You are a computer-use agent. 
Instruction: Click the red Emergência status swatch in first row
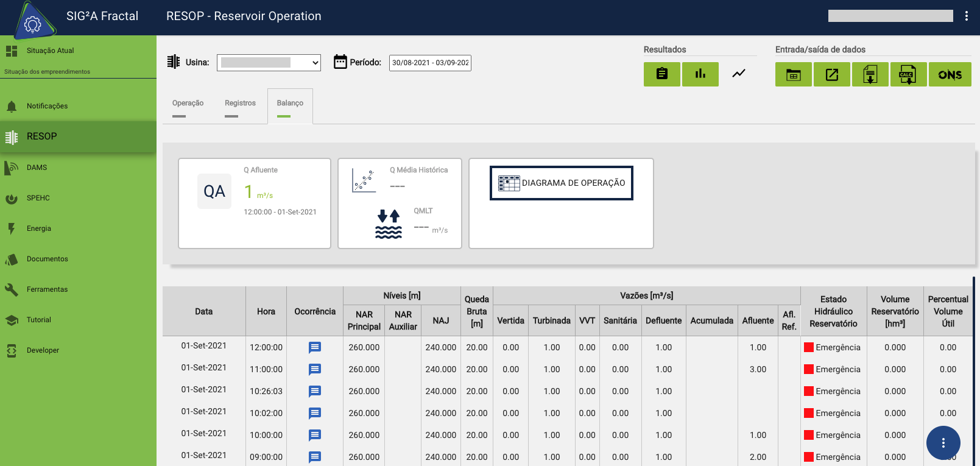(x=809, y=347)
